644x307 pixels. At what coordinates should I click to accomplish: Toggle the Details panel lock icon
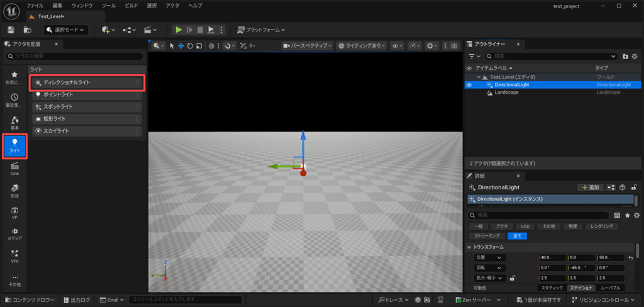[634, 187]
